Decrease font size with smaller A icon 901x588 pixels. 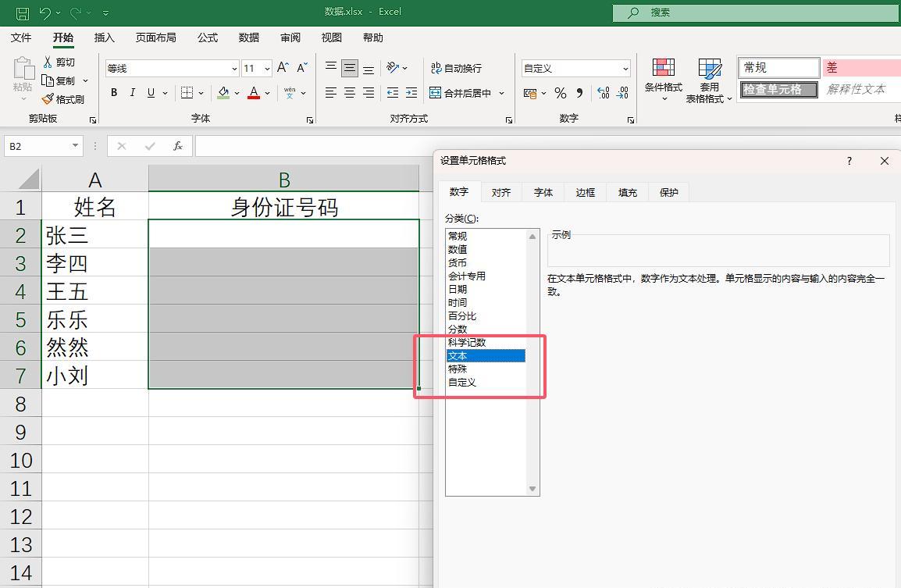[302, 68]
